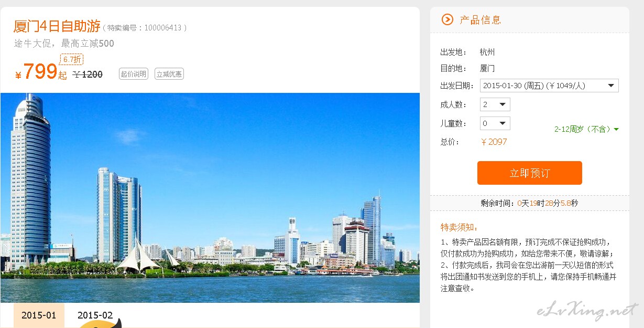Screen dimensions: 644x328
Task: Switch to the 2015-02 month tab
Action: click(x=95, y=315)
